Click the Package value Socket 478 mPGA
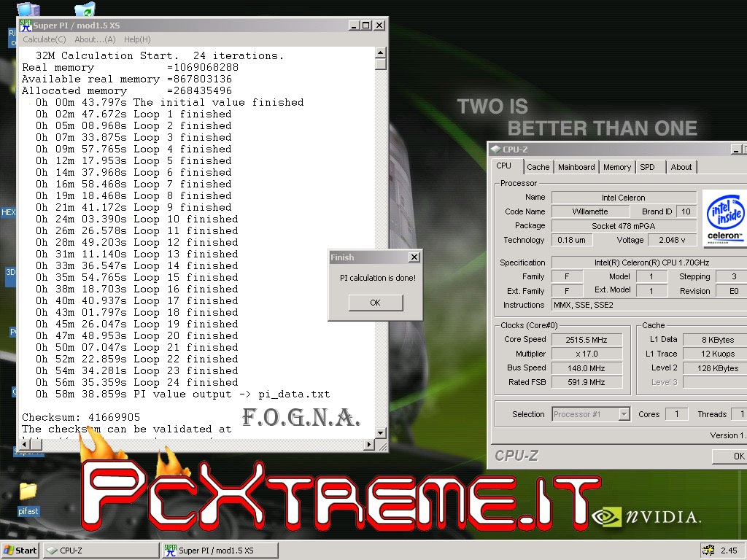 624,226
